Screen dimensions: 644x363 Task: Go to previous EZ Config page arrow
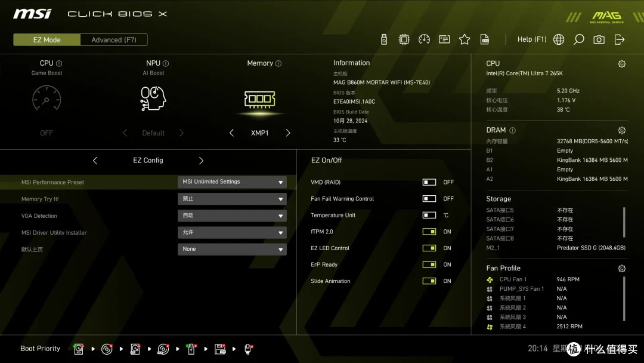[x=95, y=161]
